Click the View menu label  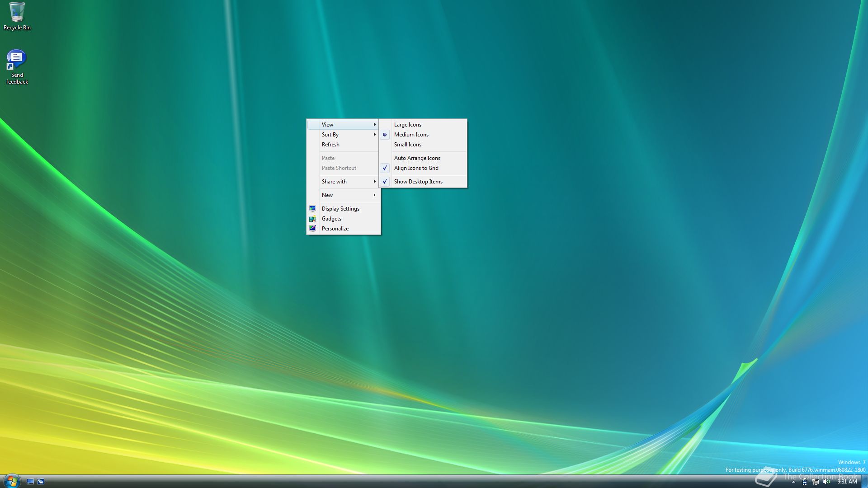(327, 125)
